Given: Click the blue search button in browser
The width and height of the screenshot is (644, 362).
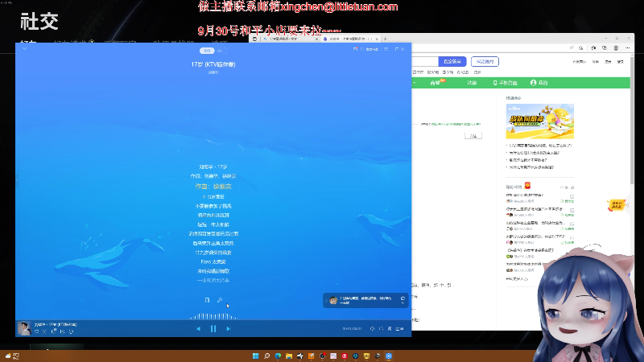Looking at the screenshot, I should 452,62.
